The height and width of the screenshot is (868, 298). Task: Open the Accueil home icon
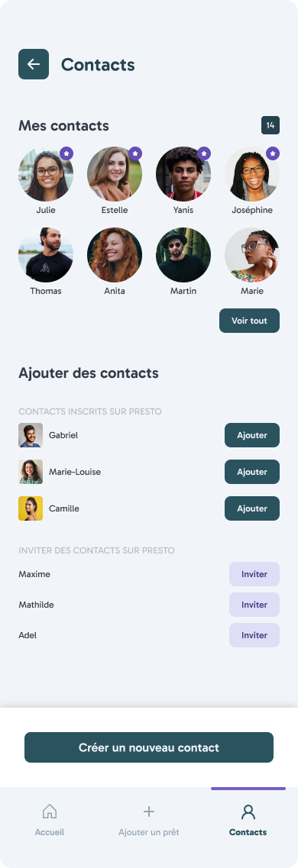coord(50,811)
